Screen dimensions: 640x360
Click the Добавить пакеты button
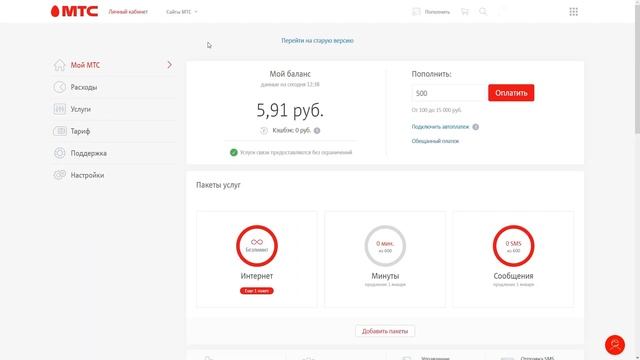(385, 331)
